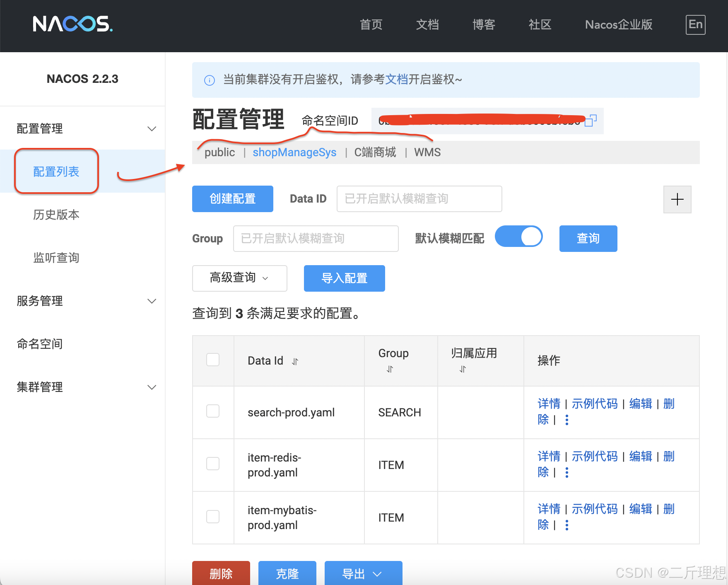This screenshot has height=585, width=728.
Task: Switch to the public namespace tab
Action: (x=219, y=152)
